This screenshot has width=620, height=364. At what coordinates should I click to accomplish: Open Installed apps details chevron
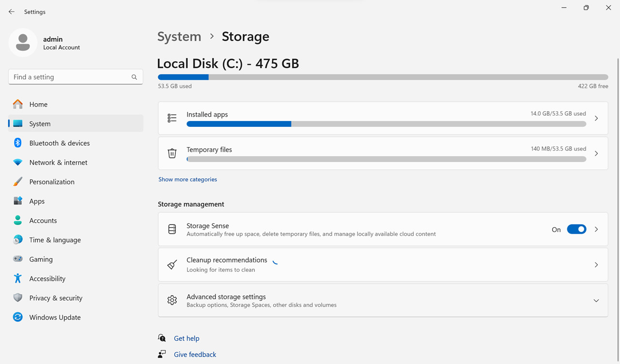pyautogui.click(x=596, y=118)
